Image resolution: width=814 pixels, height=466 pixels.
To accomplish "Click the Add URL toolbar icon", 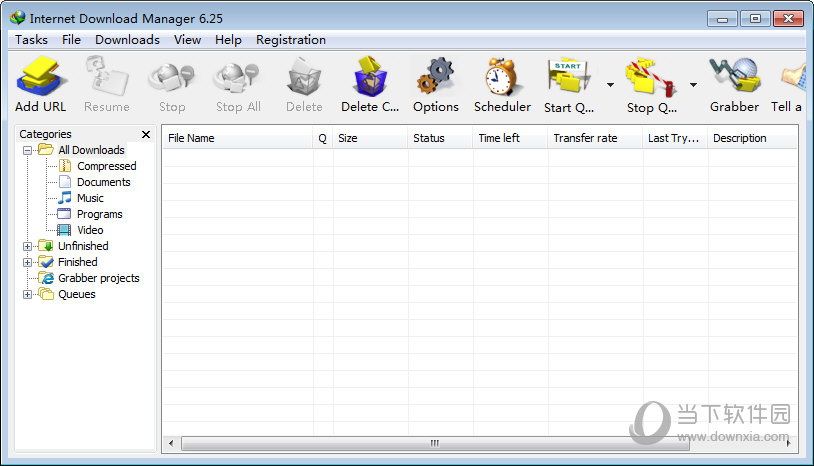I will click(40, 77).
